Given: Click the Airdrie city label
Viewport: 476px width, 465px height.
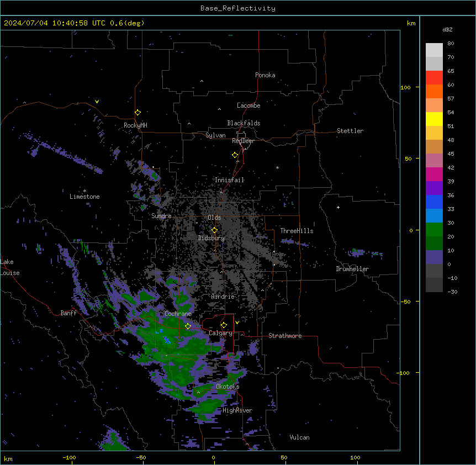Looking at the screenshot, I should coord(223,297).
